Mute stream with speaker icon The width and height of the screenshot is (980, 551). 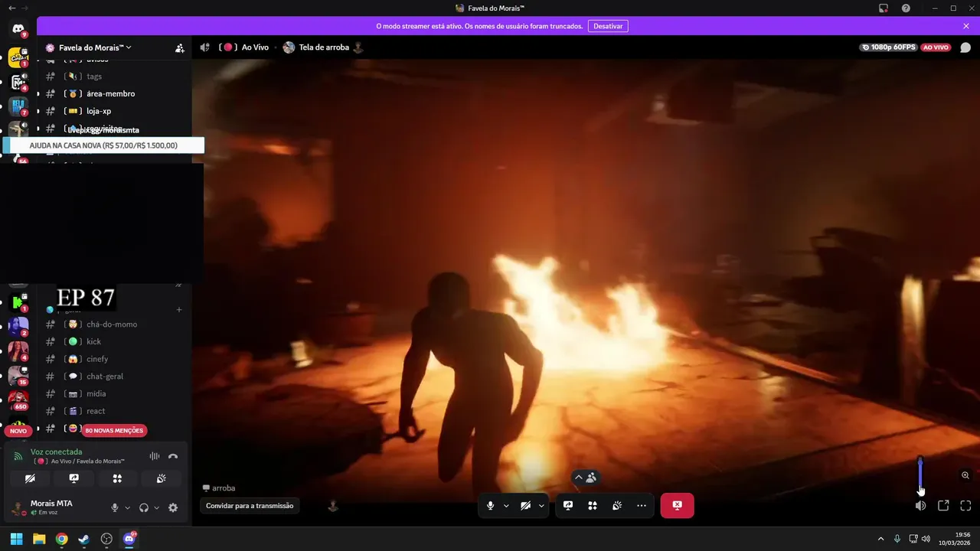pyautogui.click(x=920, y=506)
